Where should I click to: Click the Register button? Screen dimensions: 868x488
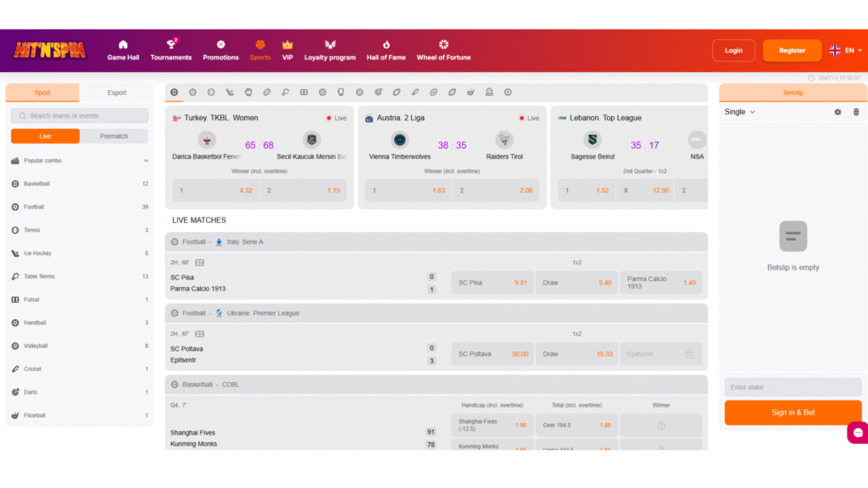[x=792, y=51]
